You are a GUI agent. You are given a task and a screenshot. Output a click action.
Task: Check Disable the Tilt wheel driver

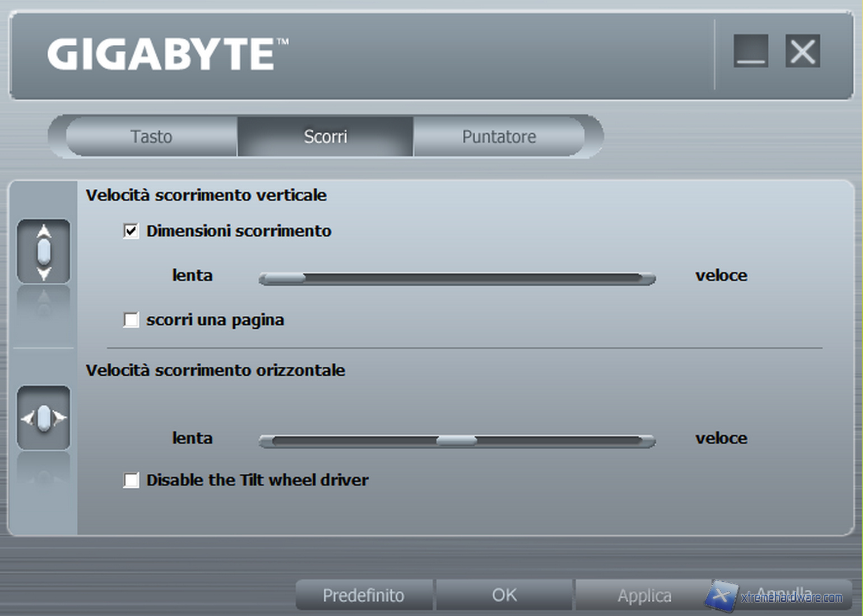[x=131, y=480]
